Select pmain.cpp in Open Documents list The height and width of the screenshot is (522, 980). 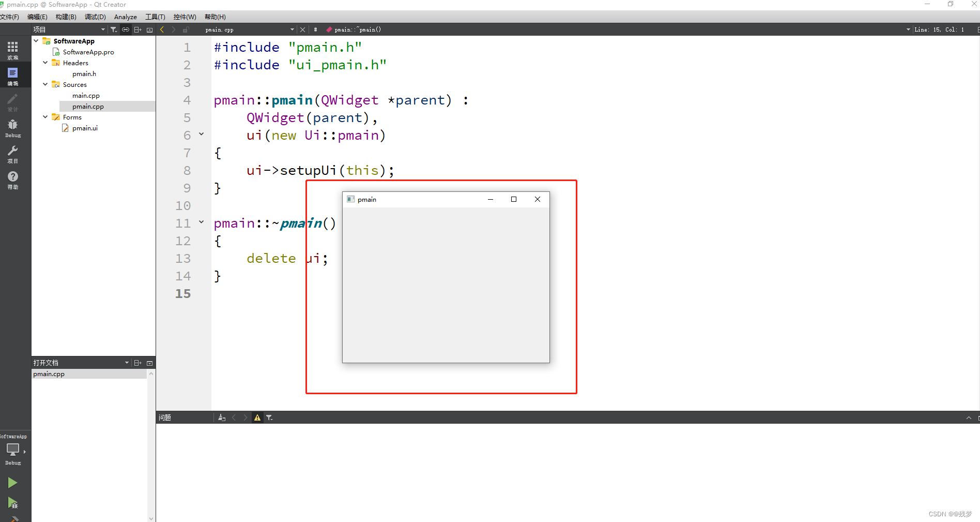(89, 374)
